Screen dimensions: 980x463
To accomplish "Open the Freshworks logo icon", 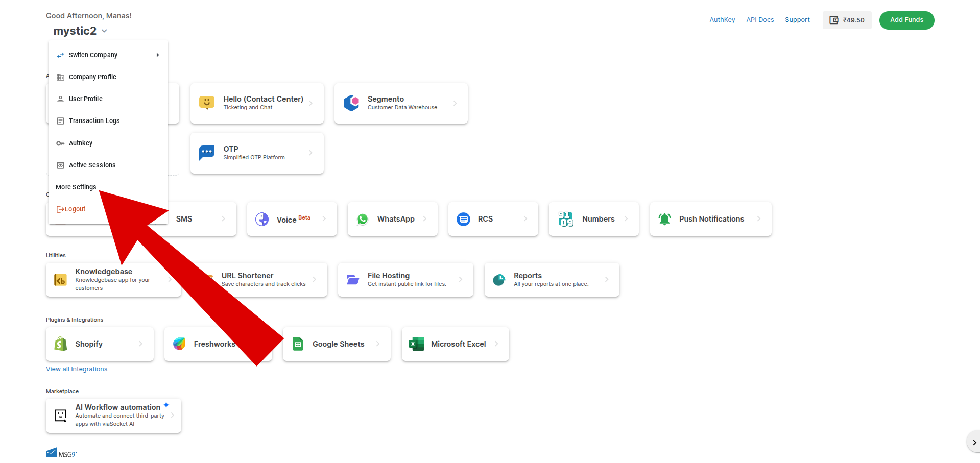I will (179, 344).
